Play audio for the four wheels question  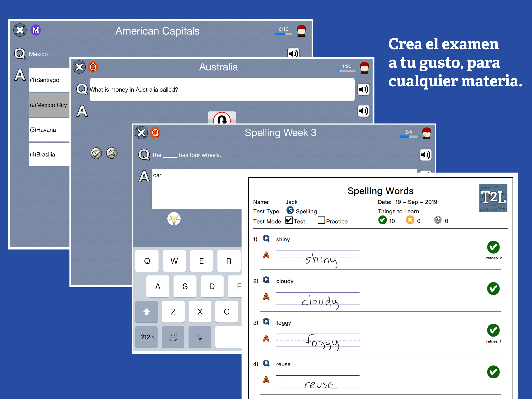(x=425, y=155)
